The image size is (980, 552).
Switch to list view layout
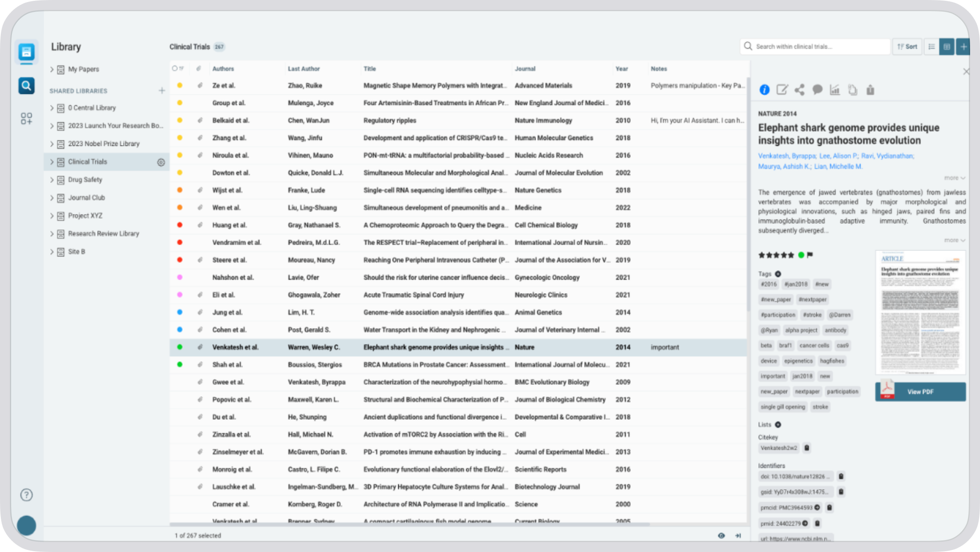[932, 47]
